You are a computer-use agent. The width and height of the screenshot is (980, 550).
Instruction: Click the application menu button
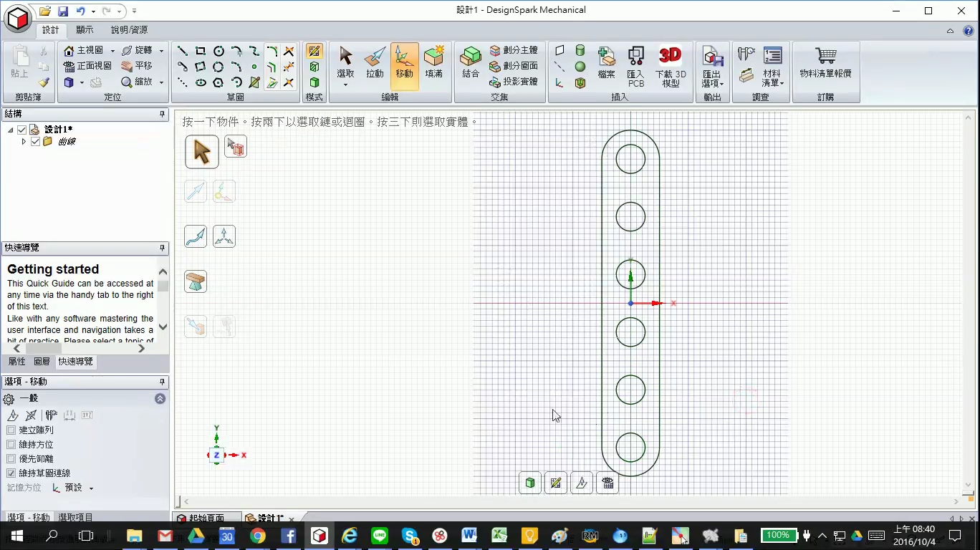point(18,18)
